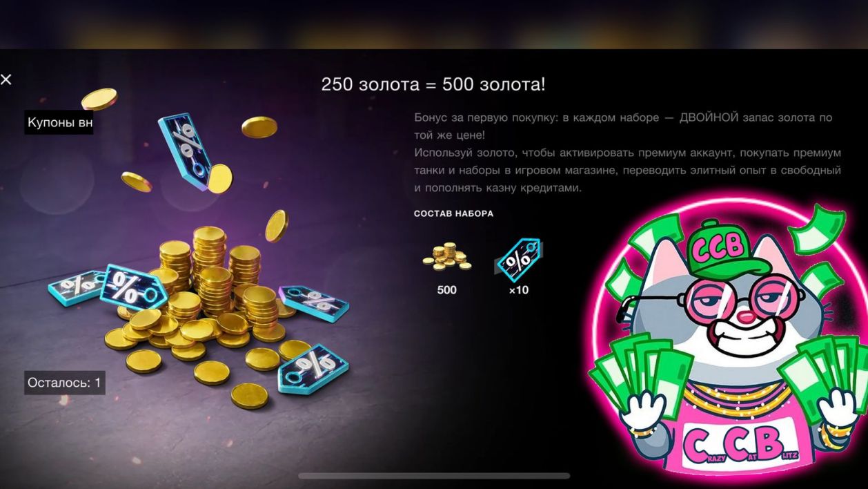Tap the flying gold coin above Купоны вн
This screenshot has height=489, width=868.
(x=99, y=99)
